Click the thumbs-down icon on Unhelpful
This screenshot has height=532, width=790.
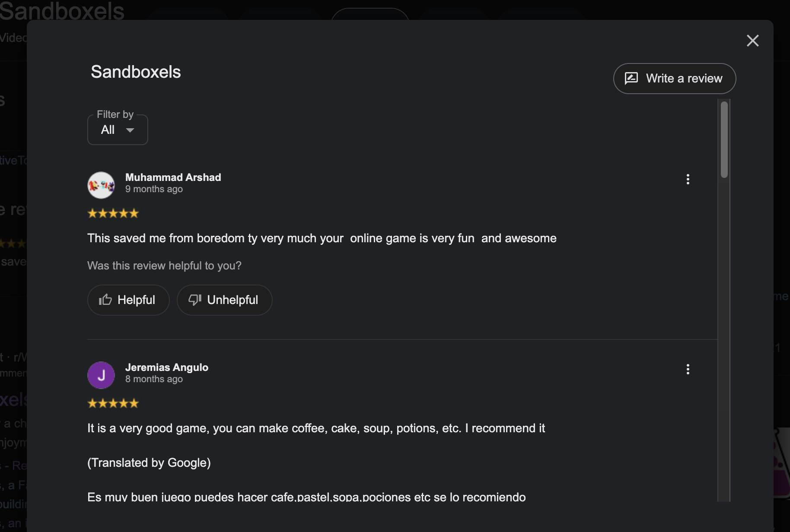click(x=195, y=300)
